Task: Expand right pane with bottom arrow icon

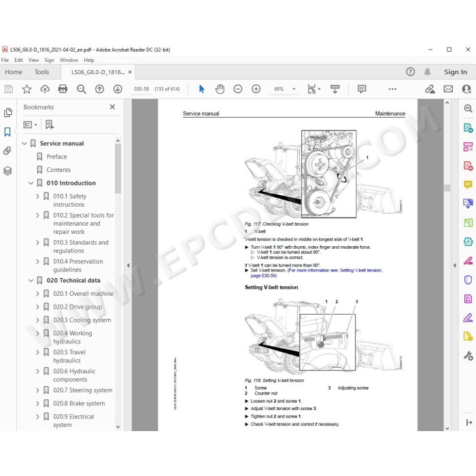Action: click(469, 422)
